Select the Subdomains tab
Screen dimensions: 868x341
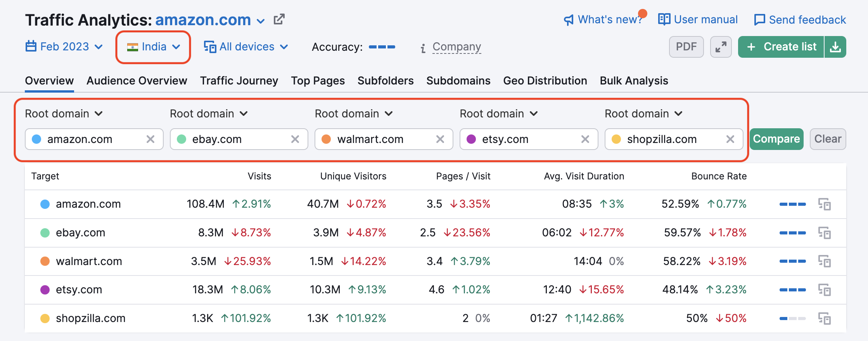click(458, 81)
